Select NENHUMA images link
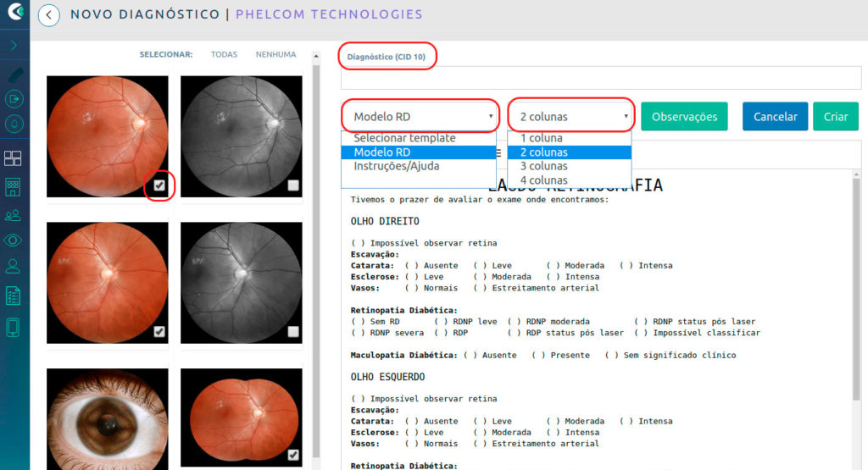Image resolution: width=868 pixels, height=470 pixels. tap(275, 54)
